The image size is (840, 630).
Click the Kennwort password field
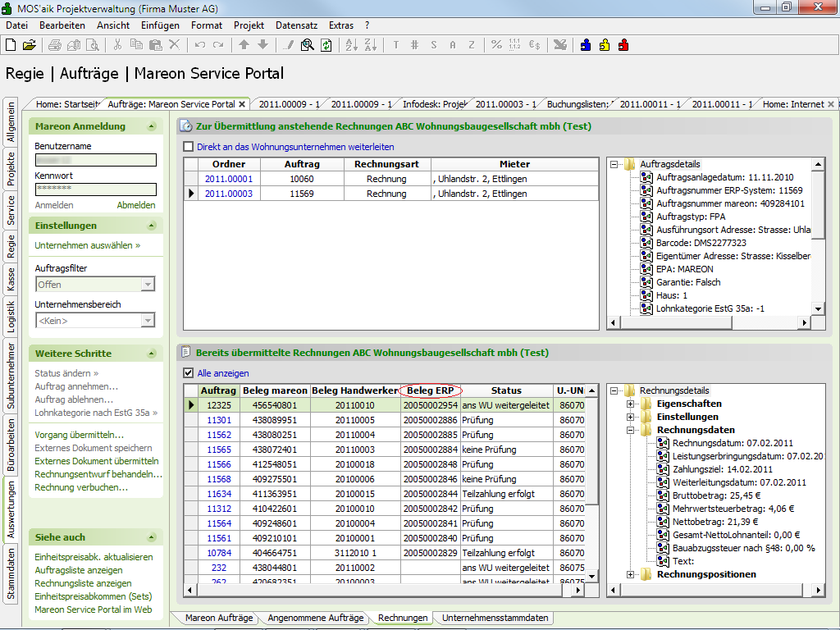click(95, 189)
